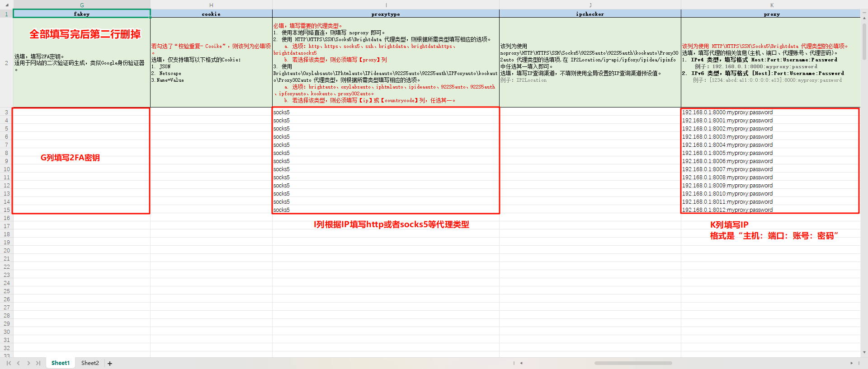Image resolution: width=868 pixels, height=369 pixels.
Task: Select socks5 cell in row 5
Action: [386, 129]
